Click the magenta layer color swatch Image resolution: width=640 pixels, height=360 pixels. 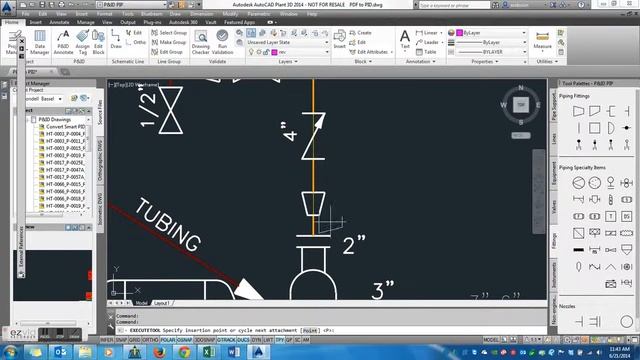click(274, 52)
